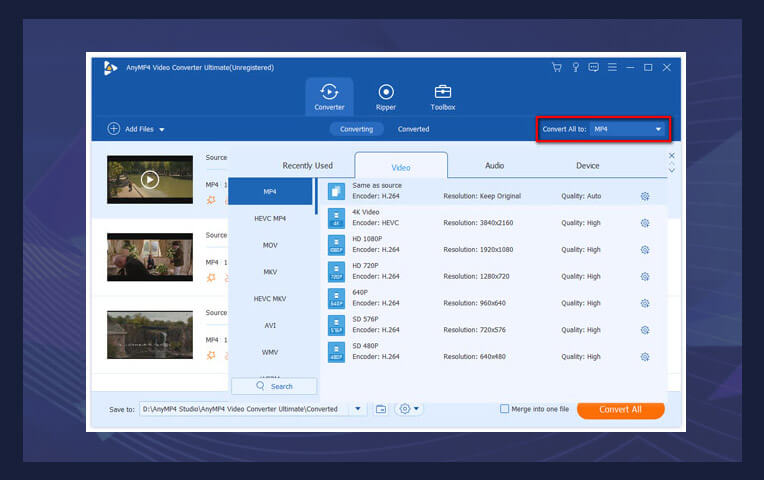This screenshot has height=480, width=764.
Task: Select MKV format
Action: click(x=270, y=272)
